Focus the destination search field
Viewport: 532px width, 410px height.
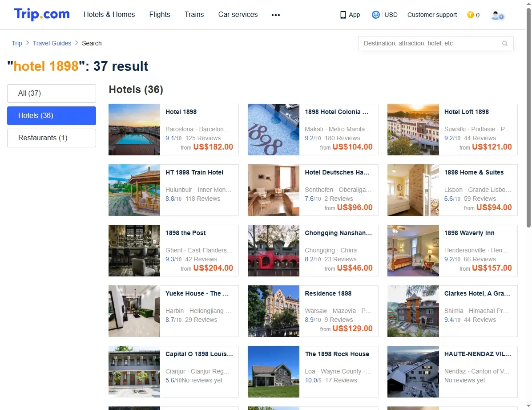(435, 44)
